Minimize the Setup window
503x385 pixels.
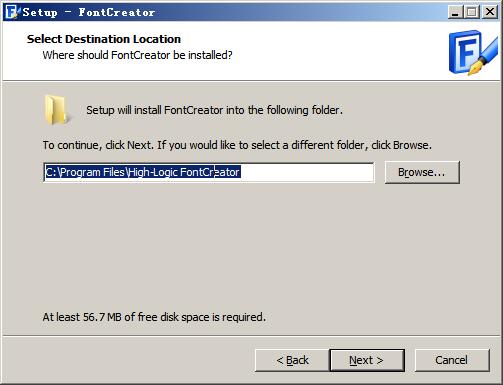click(455, 12)
